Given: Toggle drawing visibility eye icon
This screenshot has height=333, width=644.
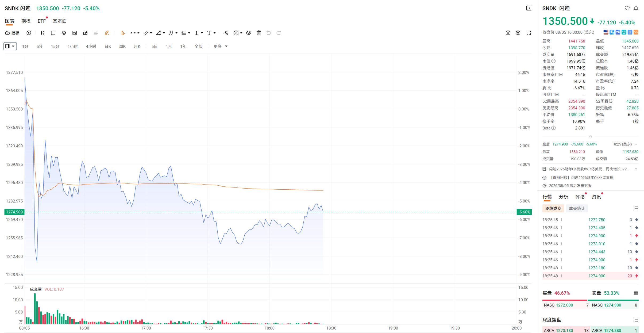Looking at the screenshot, I should point(249,33).
